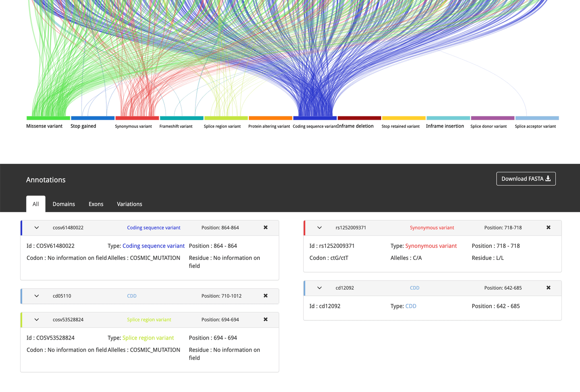Collapse the cosv61480022 annotation details
This screenshot has height=392, width=580.
(37, 228)
